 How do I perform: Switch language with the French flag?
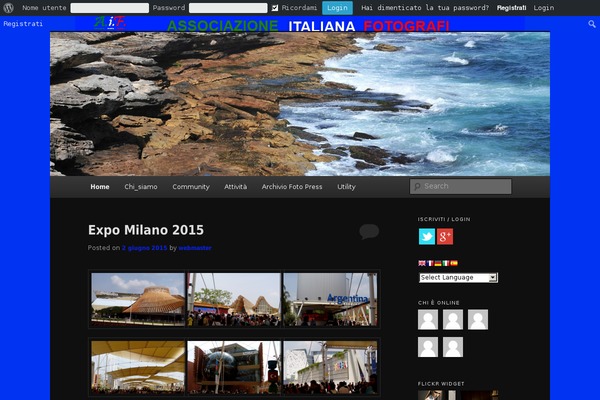coord(430,263)
